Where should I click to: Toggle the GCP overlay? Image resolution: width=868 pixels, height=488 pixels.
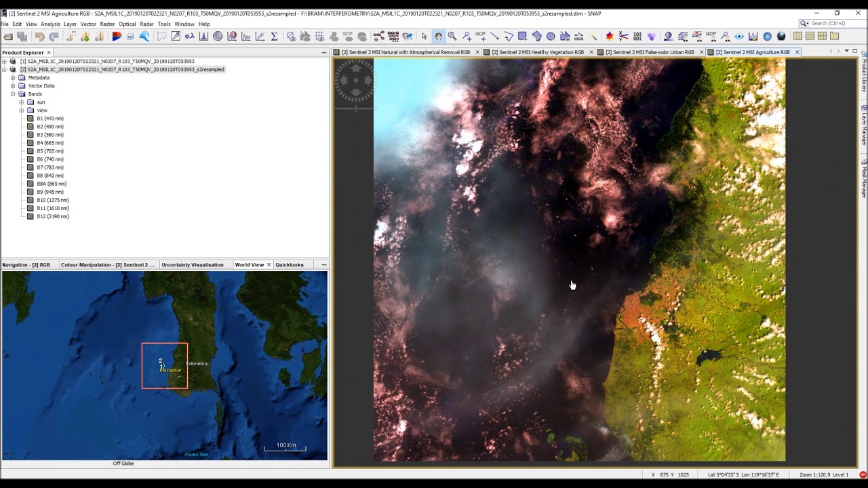348,37
